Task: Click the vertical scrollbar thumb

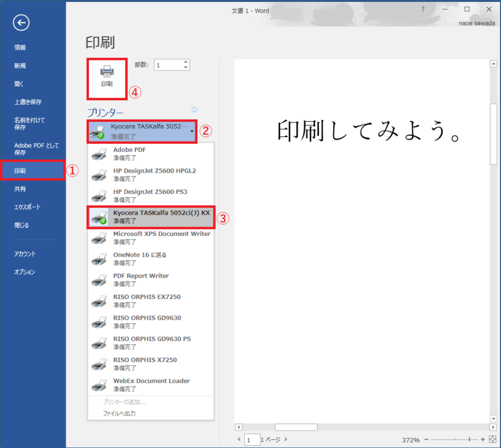Action: point(493,134)
